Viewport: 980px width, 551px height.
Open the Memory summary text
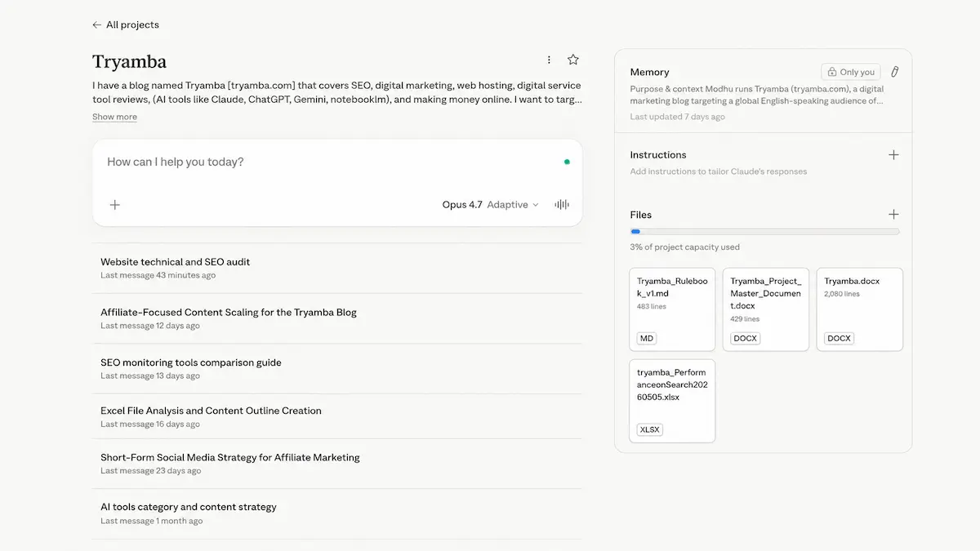(757, 96)
